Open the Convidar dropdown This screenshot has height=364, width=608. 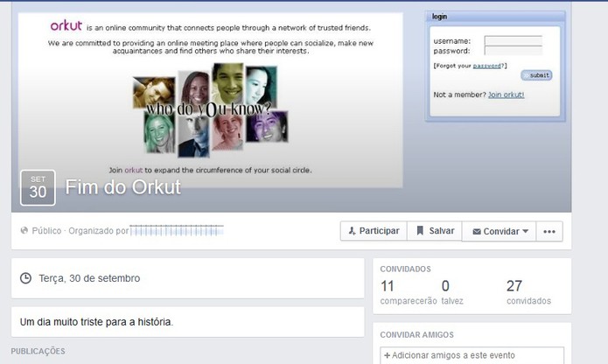point(499,231)
